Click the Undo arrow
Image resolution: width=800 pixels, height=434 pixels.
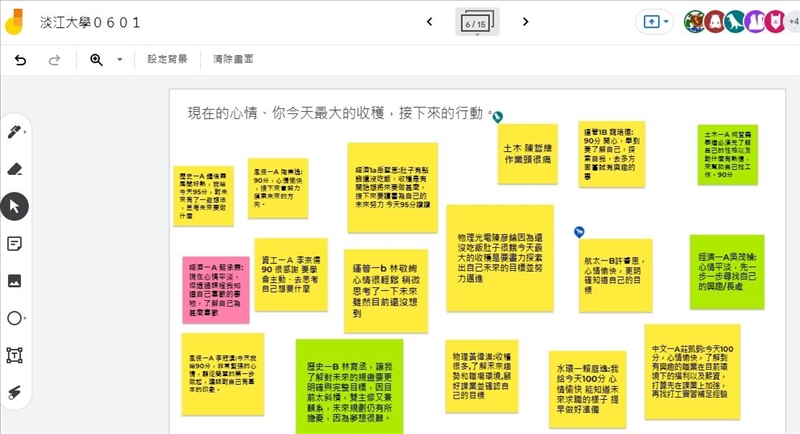[20, 60]
